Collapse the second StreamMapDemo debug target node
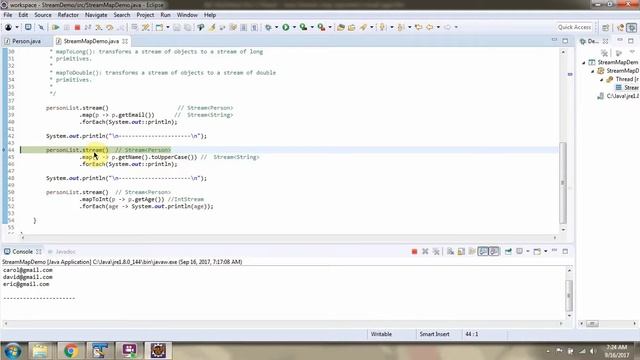Image resolution: width=640 pixels, height=360 pixels. pyautogui.click(x=593, y=71)
